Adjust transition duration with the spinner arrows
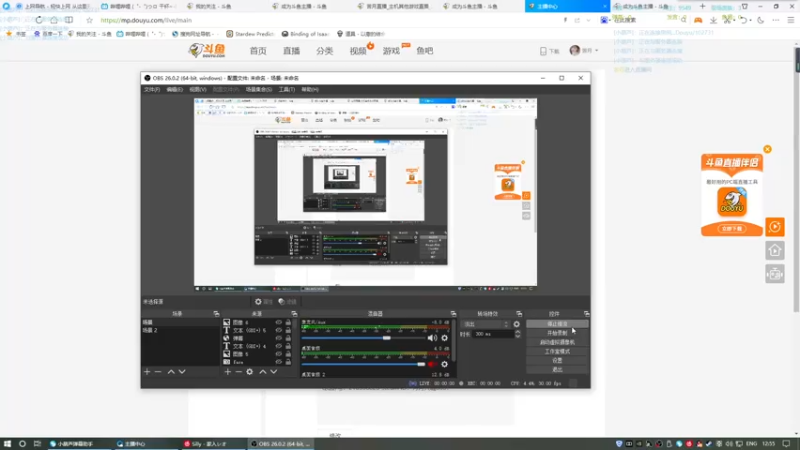The height and width of the screenshot is (450, 800). point(517,334)
